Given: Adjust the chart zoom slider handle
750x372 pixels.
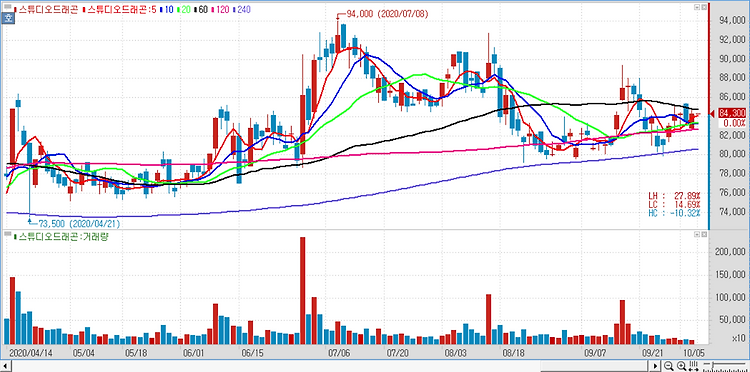Looking at the screenshot, I should click(713, 365).
